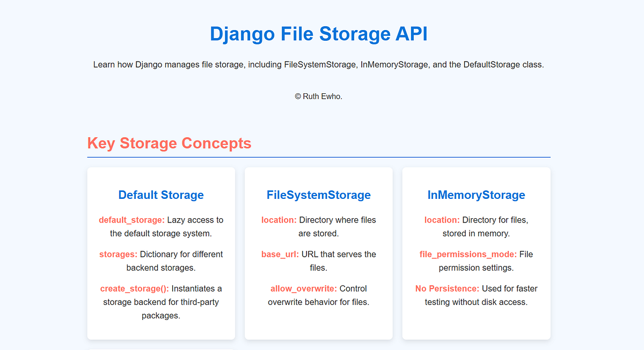
Task: Select the FileSystemStorage card
Action: [x=318, y=253]
